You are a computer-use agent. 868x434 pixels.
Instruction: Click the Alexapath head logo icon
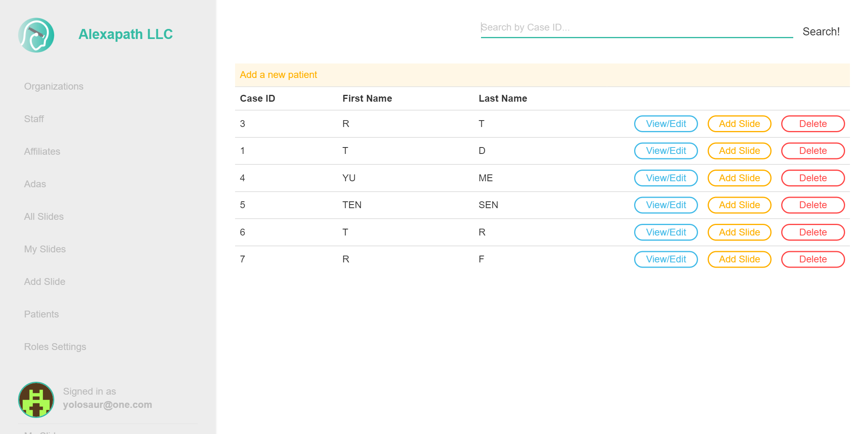coord(36,35)
